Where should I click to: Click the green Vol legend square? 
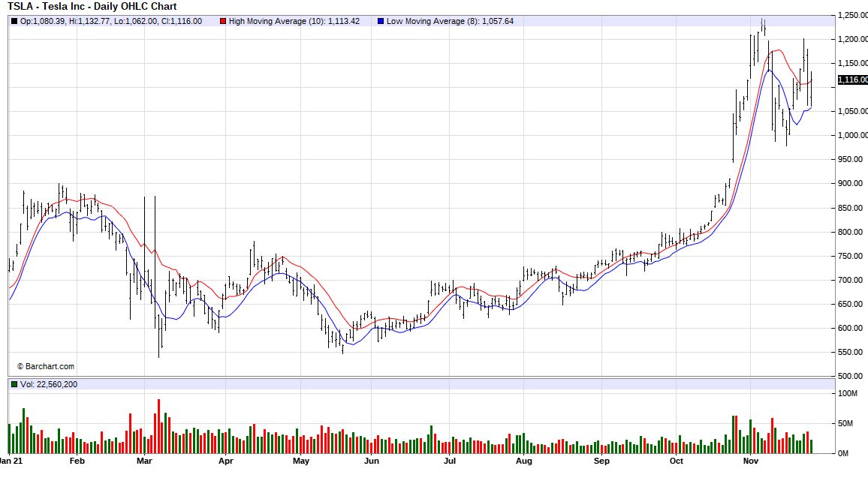point(14,384)
